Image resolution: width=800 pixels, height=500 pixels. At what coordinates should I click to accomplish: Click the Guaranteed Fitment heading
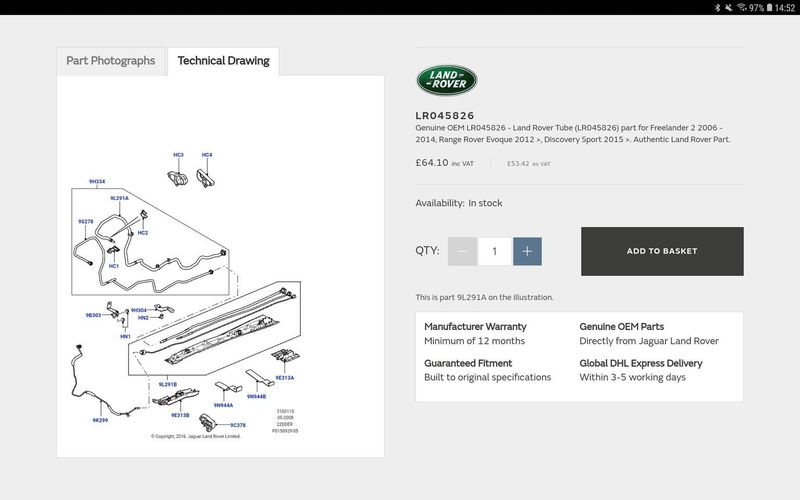(468, 363)
